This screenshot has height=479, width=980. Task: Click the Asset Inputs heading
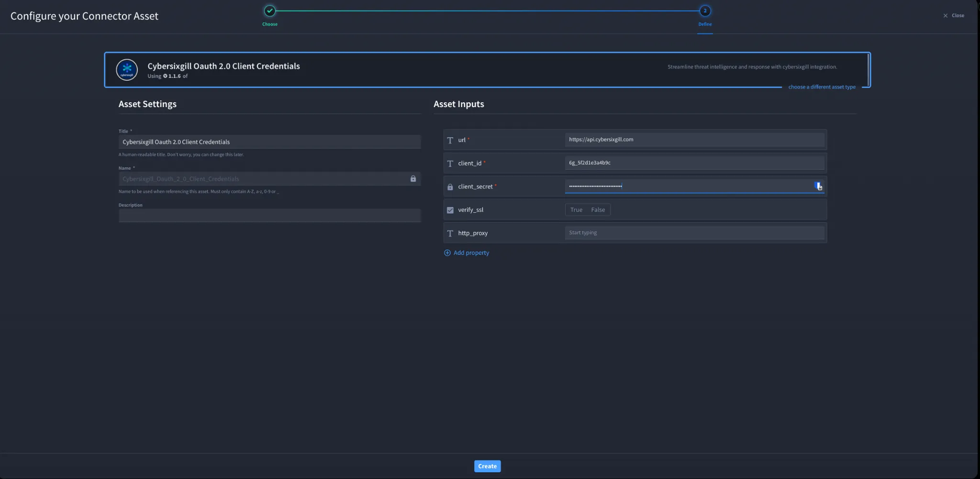click(x=458, y=104)
